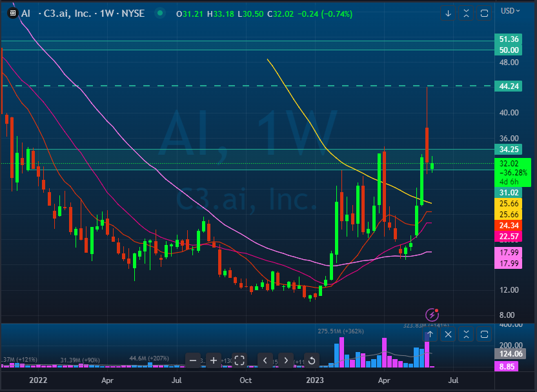Click the pink lightning bolt event icon

click(x=432, y=315)
